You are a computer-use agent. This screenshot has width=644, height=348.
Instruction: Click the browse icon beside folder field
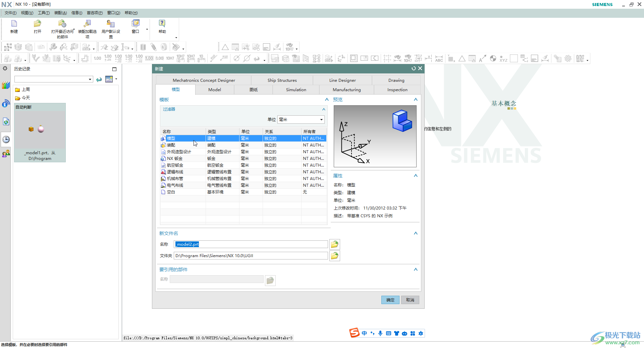335,256
